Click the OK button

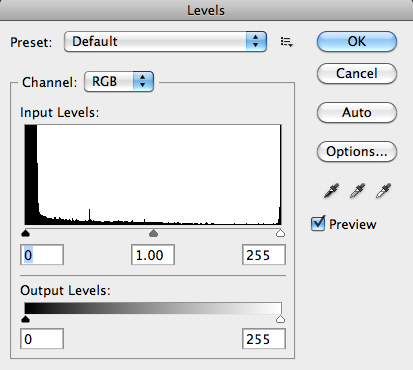click(357, 42)
